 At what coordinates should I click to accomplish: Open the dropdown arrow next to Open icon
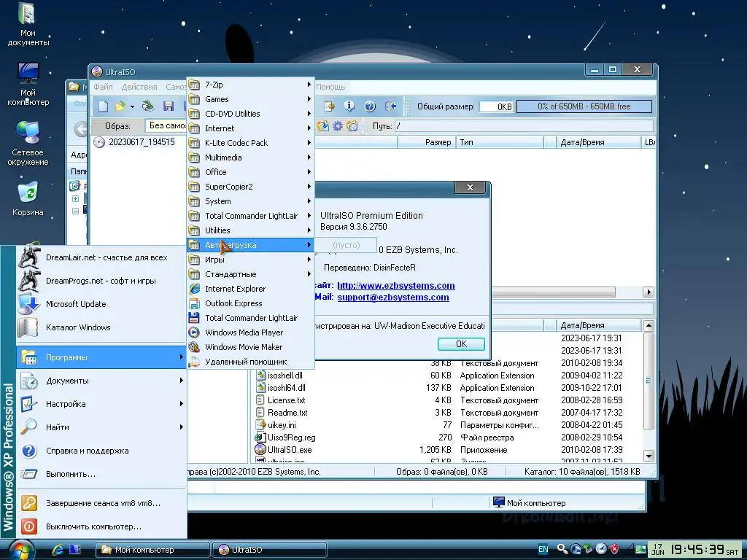pyautogui.click(x=132, y=106)
